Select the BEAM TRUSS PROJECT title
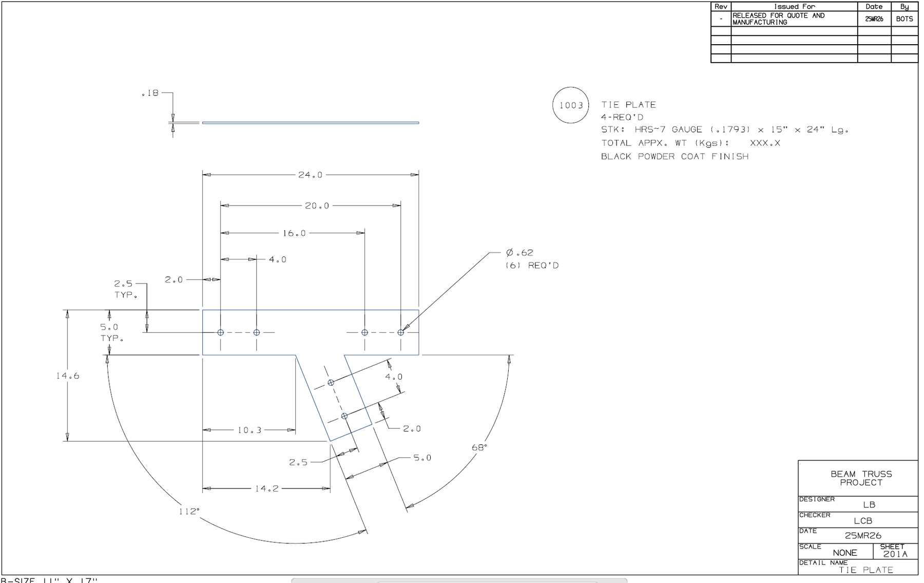The height and width of the screenshot is (583, 924). [x=861, y=478]
